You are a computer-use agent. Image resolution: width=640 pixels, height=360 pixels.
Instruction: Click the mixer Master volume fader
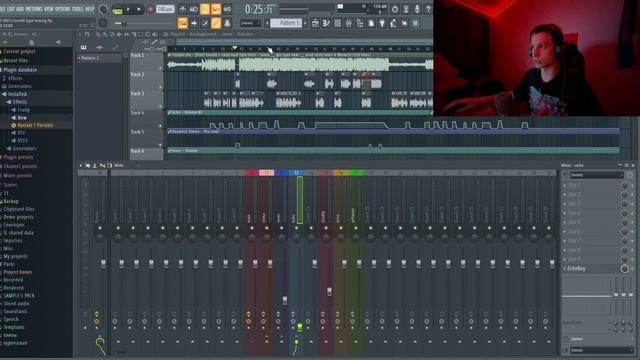point(103,264)
